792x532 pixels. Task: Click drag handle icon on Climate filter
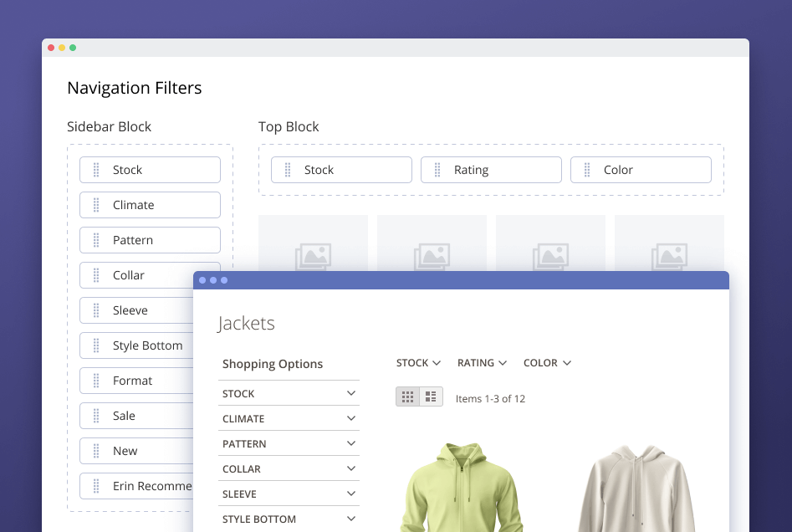pyautogui.click(x=96, y=205)
